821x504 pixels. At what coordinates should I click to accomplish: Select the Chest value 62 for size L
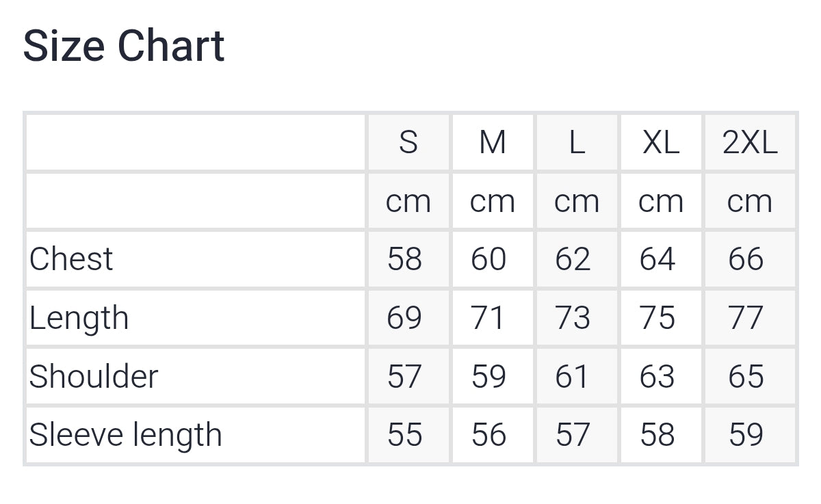point(573,259)
